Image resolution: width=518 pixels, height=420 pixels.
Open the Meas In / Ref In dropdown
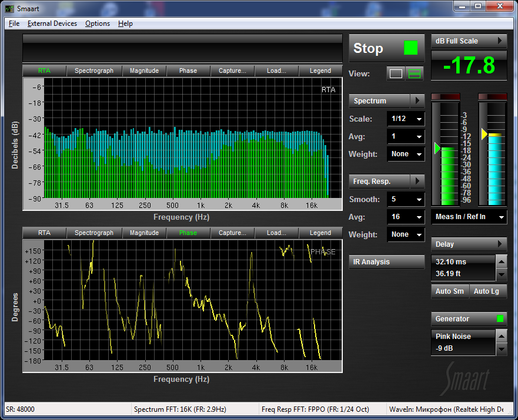469,217
